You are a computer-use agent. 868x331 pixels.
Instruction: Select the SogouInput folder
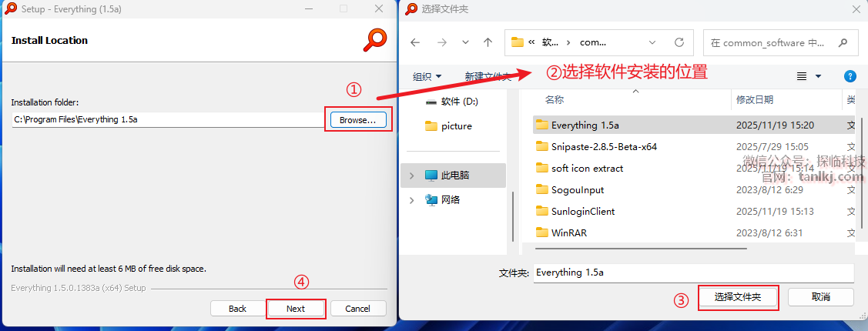tap(695, 190)
